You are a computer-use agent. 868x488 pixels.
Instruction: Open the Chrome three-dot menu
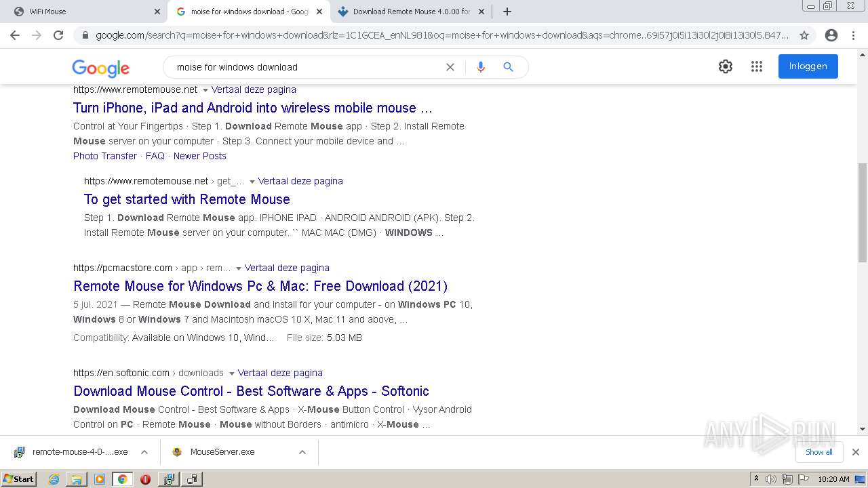pyautogui.click(x=853, y=35)
